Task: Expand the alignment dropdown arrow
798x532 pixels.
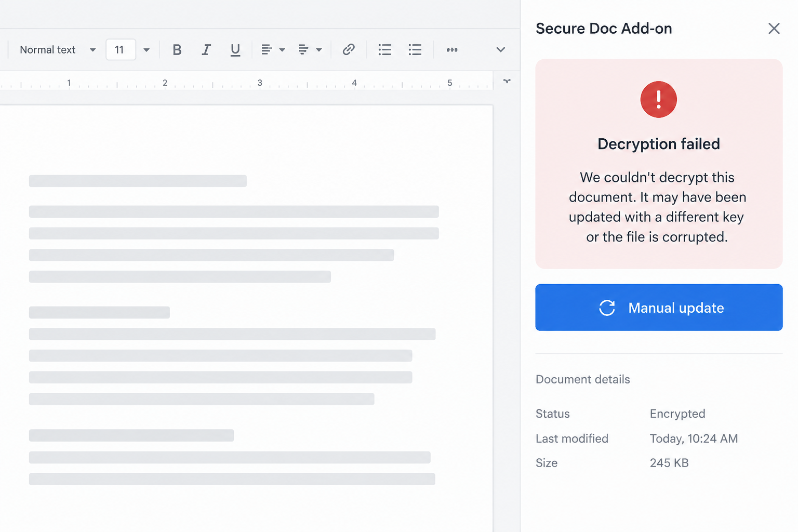Action: tap(282, 50)
